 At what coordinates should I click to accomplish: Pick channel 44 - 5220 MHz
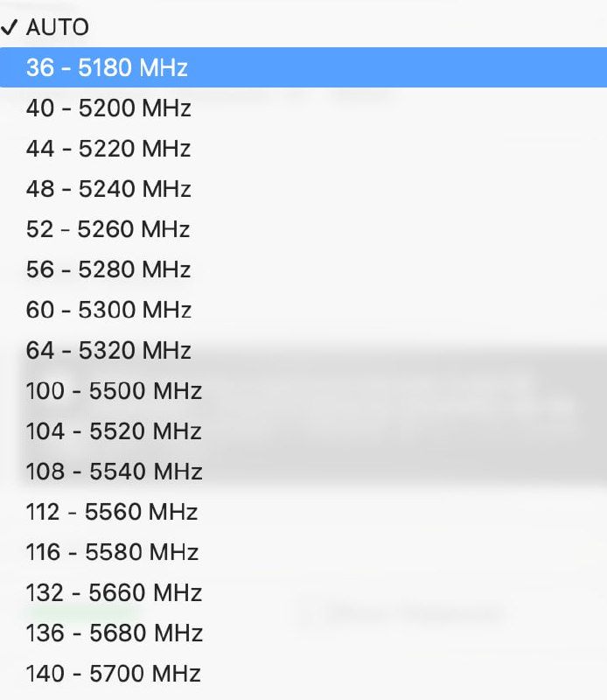coord(108,149)
